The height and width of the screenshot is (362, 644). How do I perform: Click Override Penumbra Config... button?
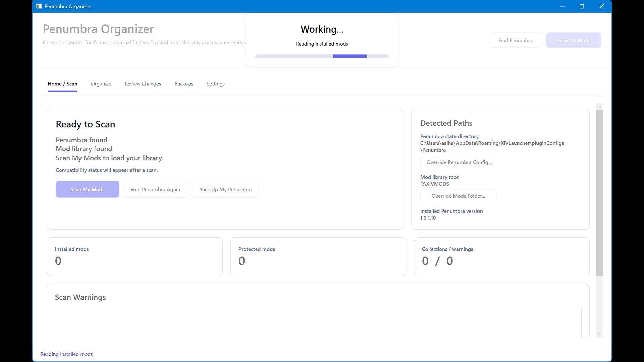coord(459,162)
